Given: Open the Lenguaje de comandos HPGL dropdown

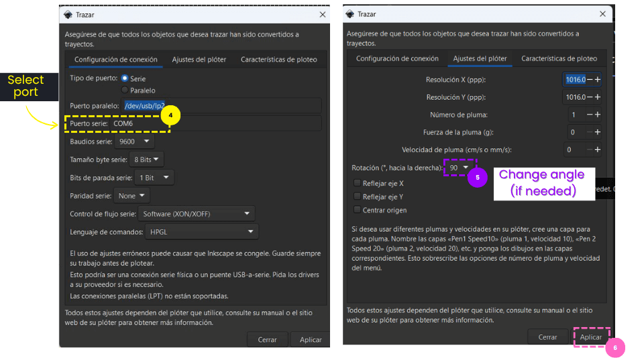Looking at the screenshot, I should [201, 231].
